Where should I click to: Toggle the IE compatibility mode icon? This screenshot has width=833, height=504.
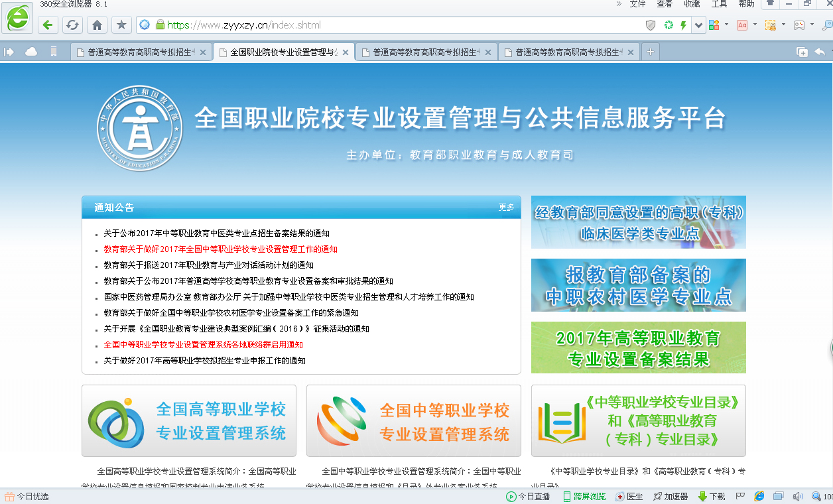tap(759, 496)
